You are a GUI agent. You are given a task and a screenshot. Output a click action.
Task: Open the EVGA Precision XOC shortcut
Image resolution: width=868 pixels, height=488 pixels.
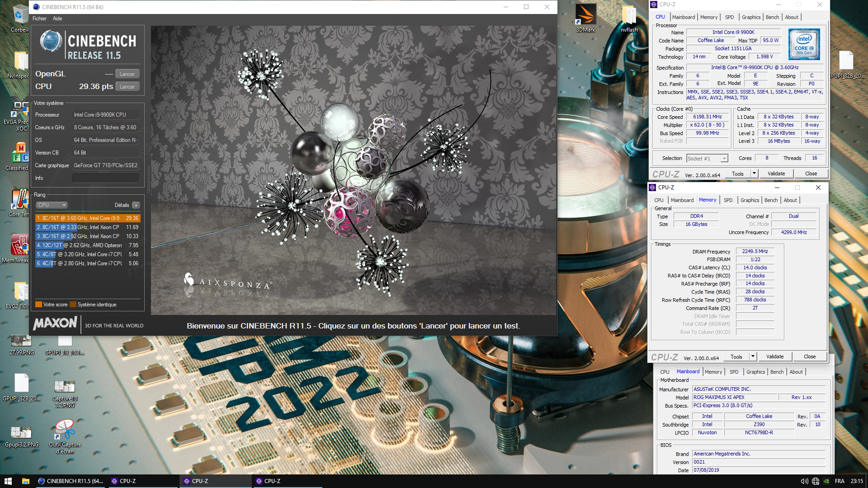pyautogui.click(x=18, y=115)
